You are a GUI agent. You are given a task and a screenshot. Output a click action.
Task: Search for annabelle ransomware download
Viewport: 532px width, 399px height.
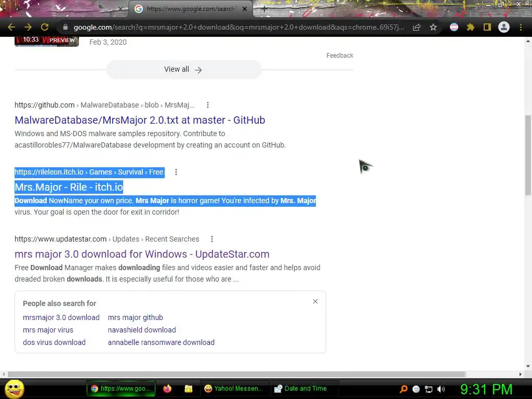[x=161, y=343]
